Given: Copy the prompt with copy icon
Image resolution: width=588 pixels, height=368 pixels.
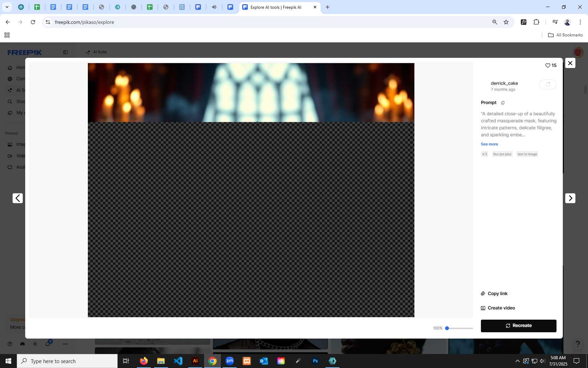Looking at the screenshot, I should point(503,103).
